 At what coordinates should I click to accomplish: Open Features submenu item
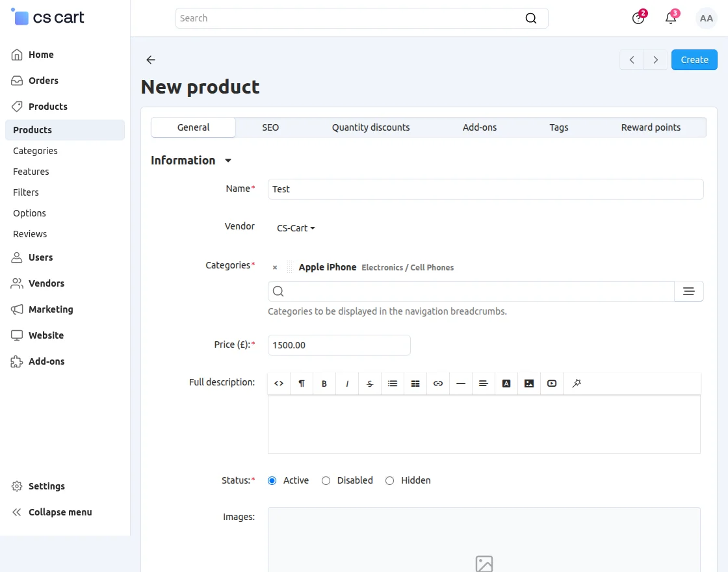tap(31, 172)
